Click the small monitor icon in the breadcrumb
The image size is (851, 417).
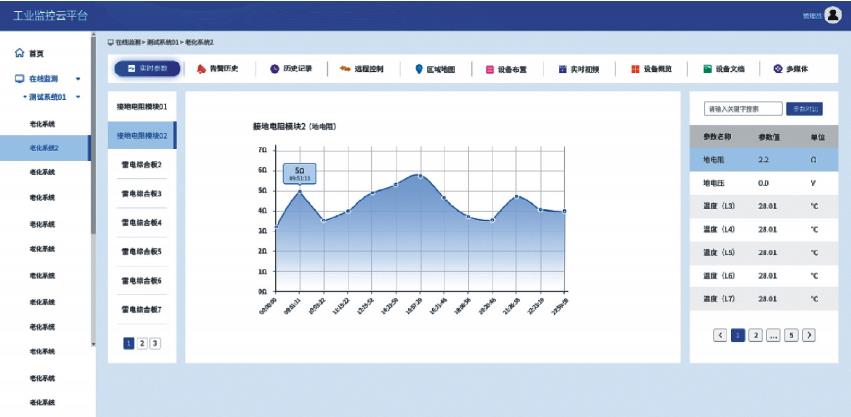(111, 42)
